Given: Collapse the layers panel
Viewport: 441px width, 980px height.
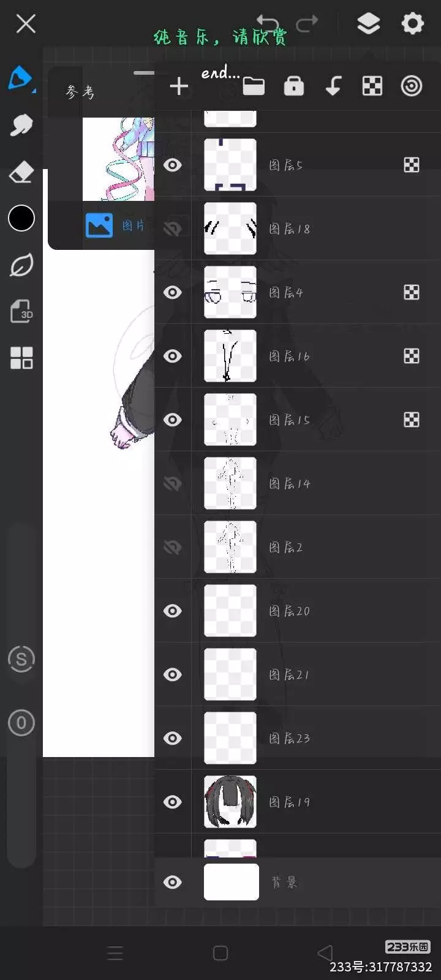Looking at the screenshot, I should click(x=368, y=24).
